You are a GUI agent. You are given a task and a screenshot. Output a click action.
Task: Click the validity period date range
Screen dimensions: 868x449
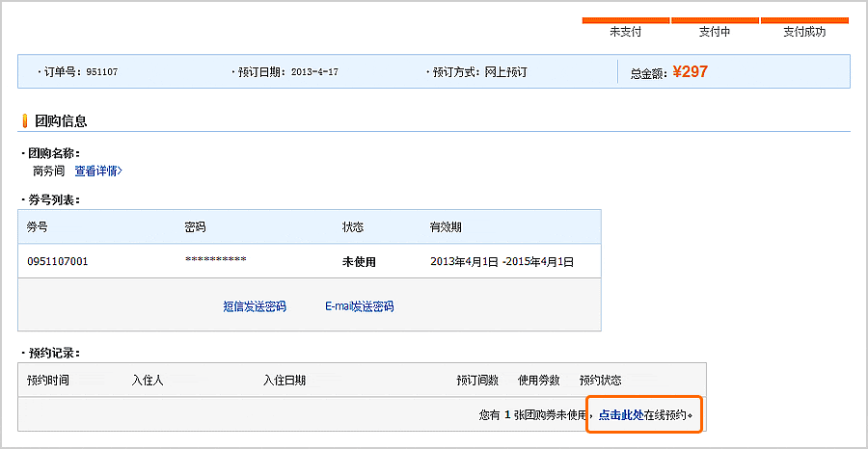[502, 261]
